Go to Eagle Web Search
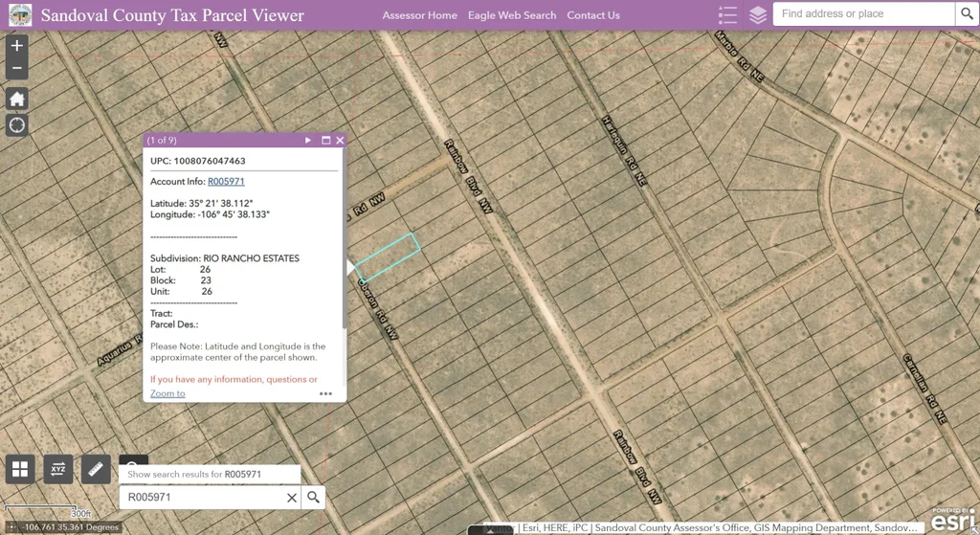Viewport: 980px width, 535px height. coord(511,15)
